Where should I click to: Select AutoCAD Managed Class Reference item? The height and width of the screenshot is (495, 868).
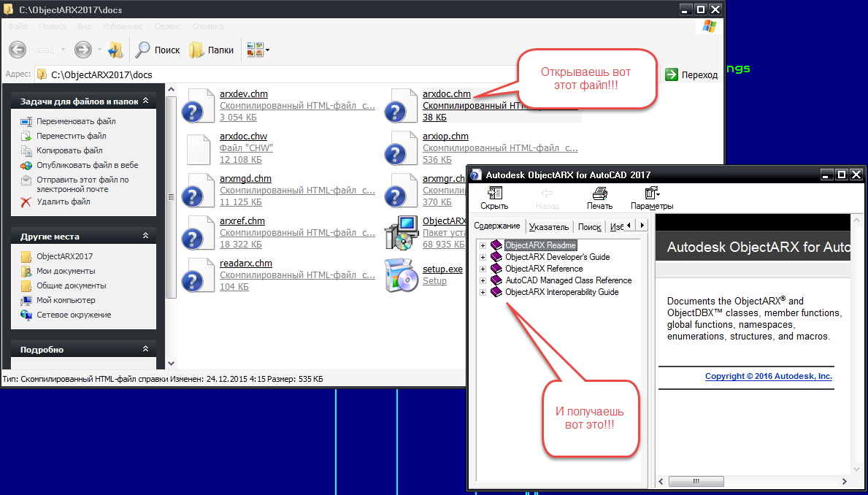point(569,280)
